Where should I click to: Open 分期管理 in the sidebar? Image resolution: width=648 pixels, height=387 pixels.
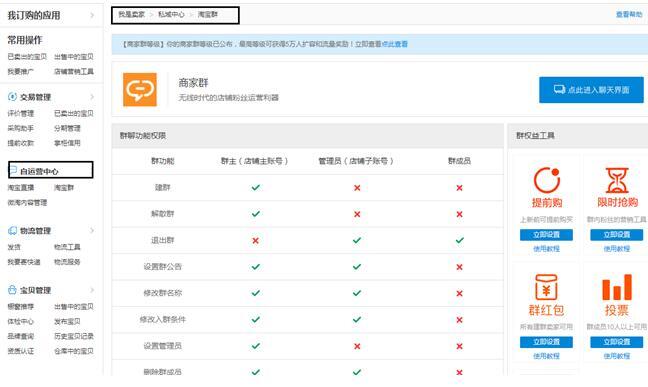(67, 128)
